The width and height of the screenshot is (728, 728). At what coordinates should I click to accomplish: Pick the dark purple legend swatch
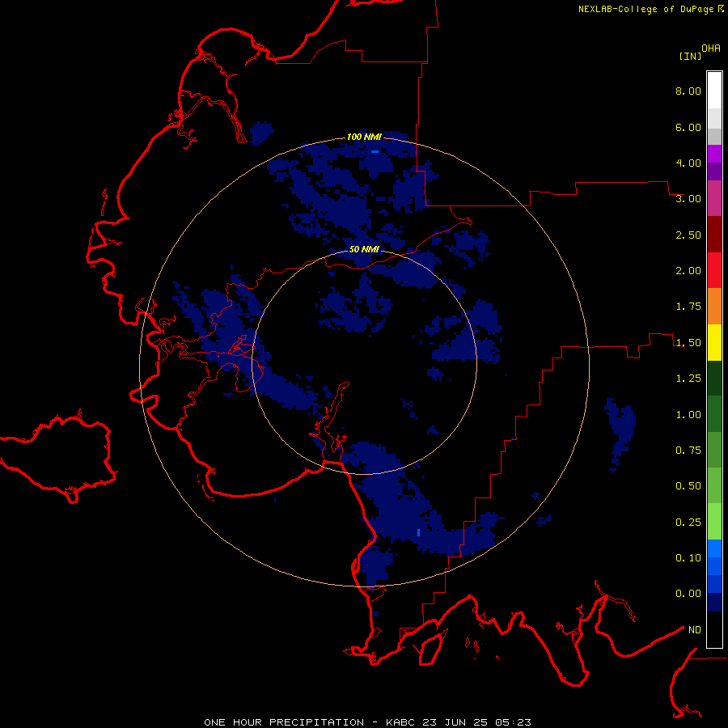(x=714, y=171)
